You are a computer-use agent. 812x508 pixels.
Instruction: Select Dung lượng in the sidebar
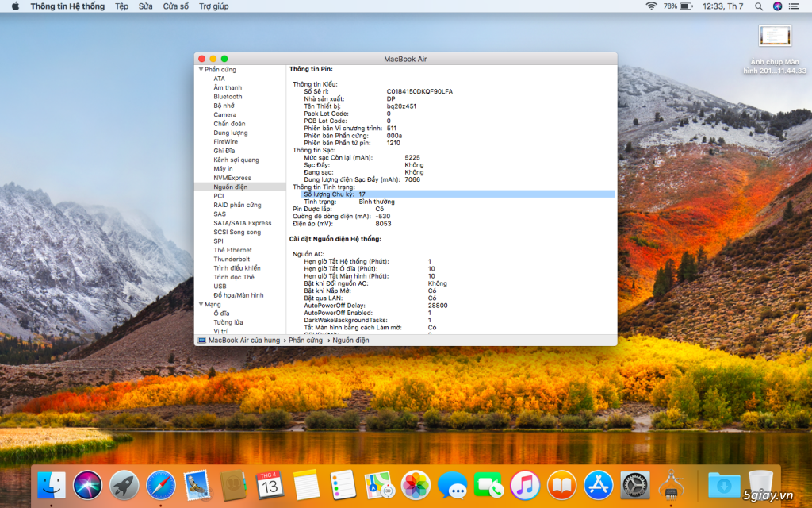(x=231, y=133)
